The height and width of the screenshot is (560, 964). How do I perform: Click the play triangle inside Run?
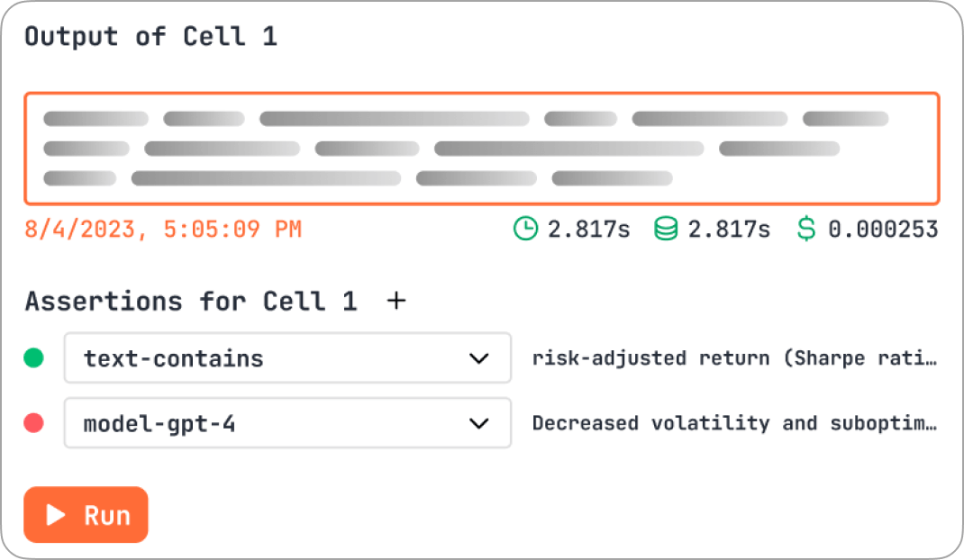click(x=56, y=515)
